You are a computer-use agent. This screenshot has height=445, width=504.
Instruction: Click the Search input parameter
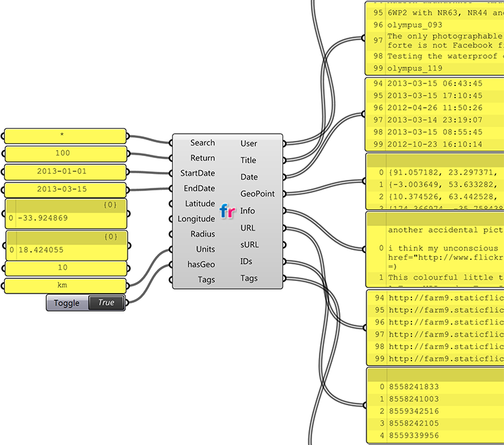(x=202, y=143)
